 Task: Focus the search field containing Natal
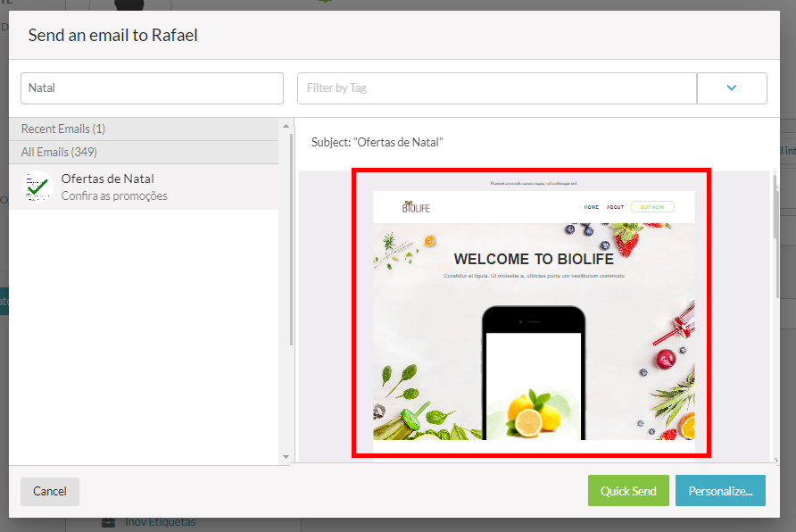point(152,88)
